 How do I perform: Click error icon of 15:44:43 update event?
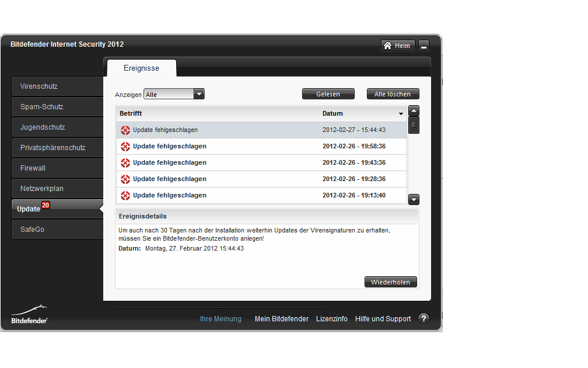pyautogui.click(x=125, y=130)
